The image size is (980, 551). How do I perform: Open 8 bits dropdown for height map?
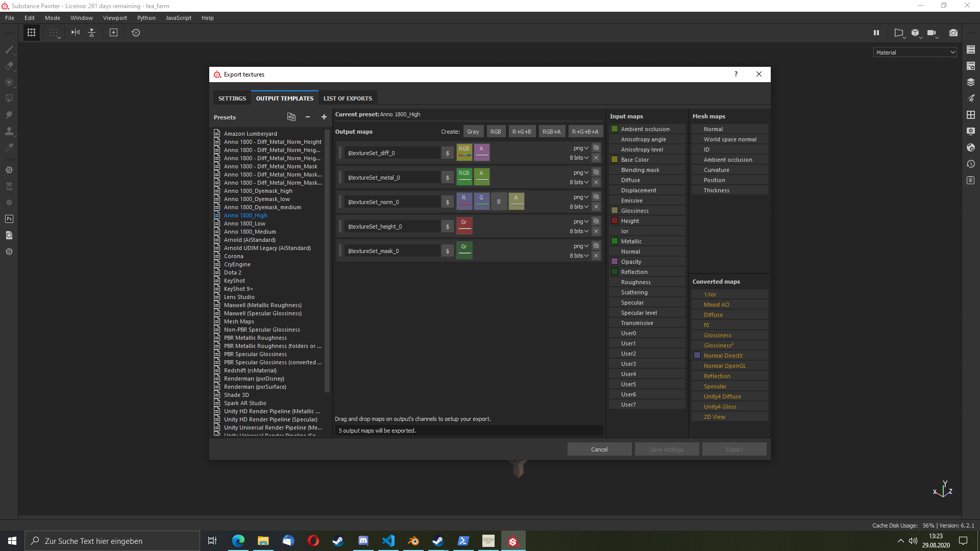579,231
